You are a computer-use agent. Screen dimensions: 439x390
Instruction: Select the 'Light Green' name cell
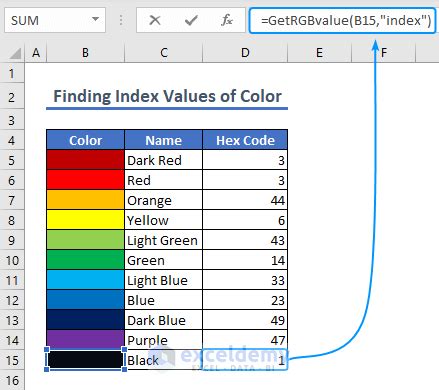tap(163, 240)
